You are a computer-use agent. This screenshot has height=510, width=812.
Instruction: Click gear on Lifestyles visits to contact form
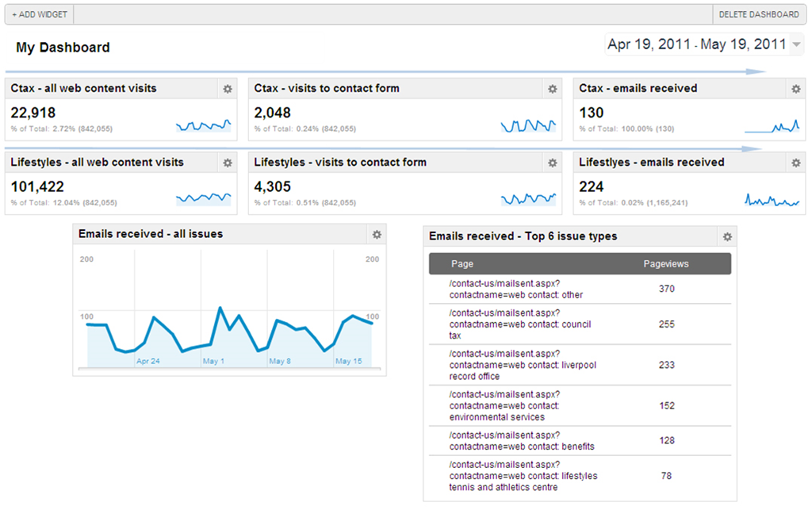pos(553,163)
